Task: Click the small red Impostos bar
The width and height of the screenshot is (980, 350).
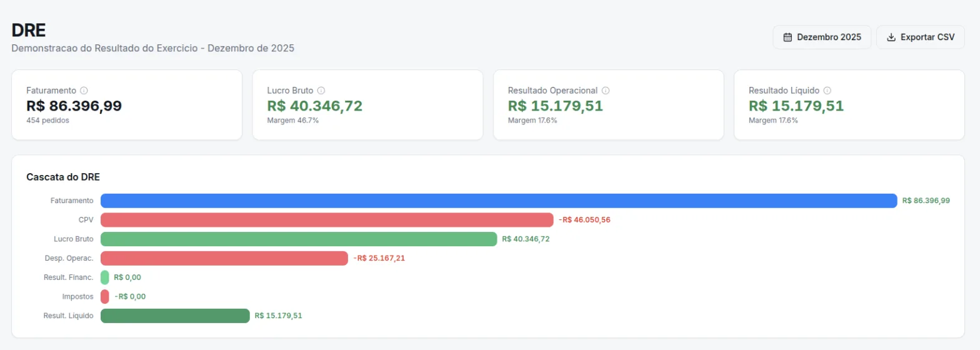Action: coord(105,297)
